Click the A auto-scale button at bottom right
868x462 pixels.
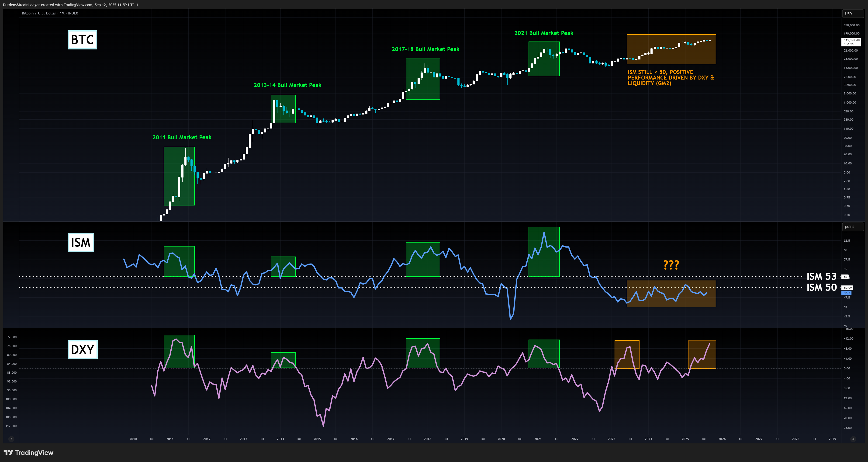pyautogui.click(x=853, y=439)
